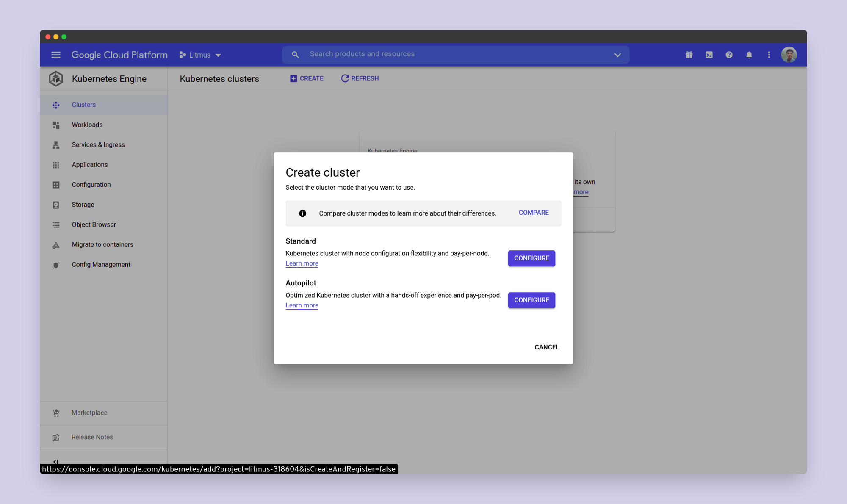Configure the Autopilot cluster mode
The width and height of the screenshot is (847, 504).
point(531,300)
